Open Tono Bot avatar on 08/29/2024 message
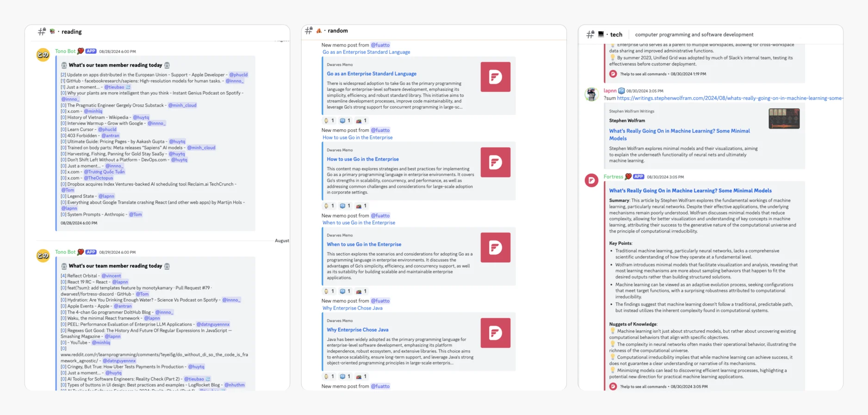This screenshot has height=415, width=868. (x=43, y=255)
